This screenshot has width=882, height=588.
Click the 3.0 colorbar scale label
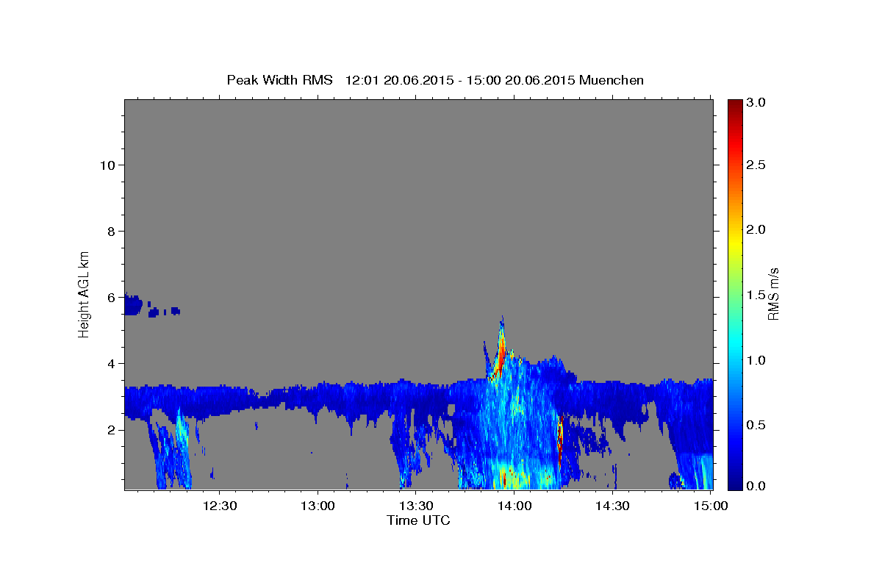click(x=757, y=102)
